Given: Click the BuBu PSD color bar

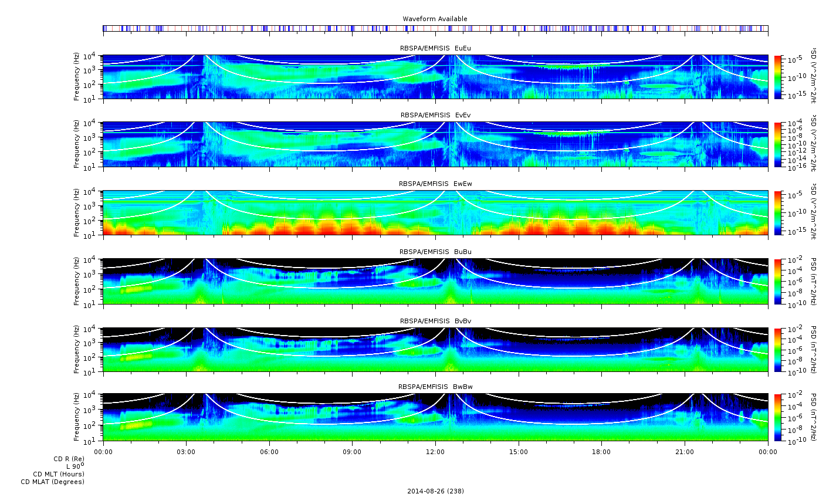Looking at the screenshot, I should click(x=778, y=281).
